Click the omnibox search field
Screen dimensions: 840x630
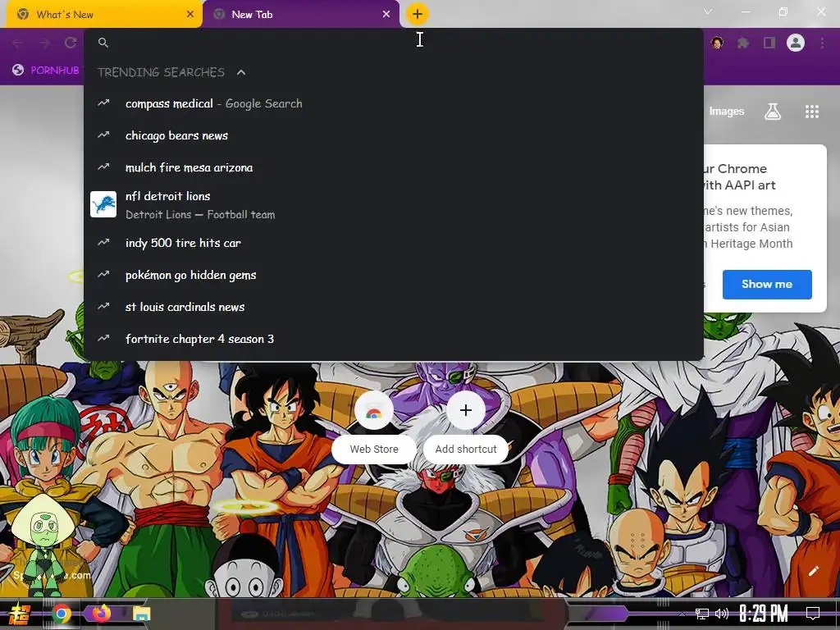pos(394,43)
